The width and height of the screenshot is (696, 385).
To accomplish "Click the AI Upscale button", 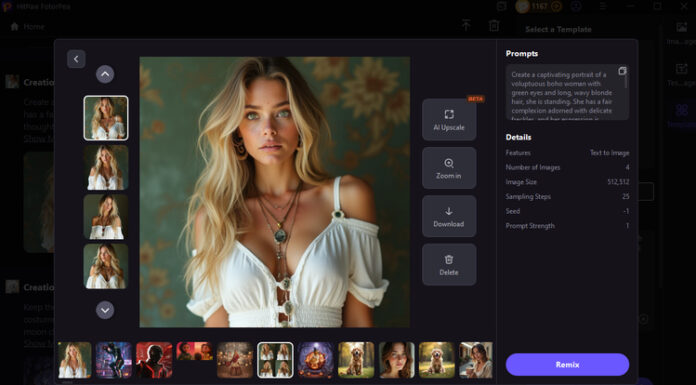I will (449, 120).
